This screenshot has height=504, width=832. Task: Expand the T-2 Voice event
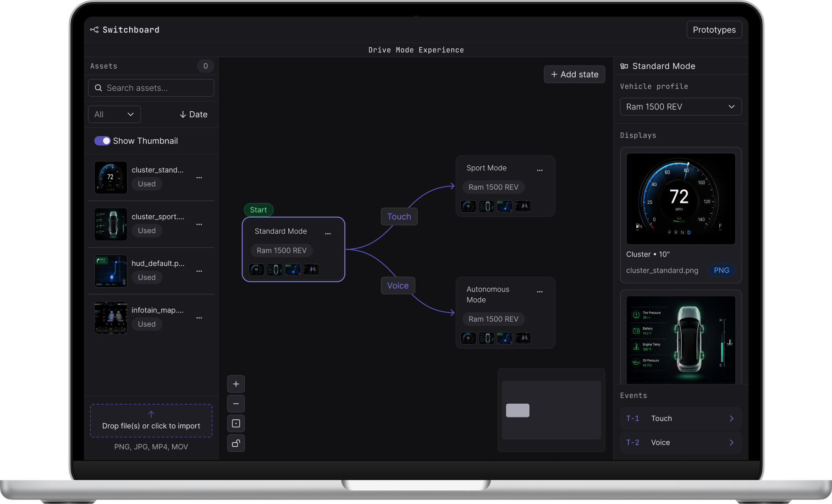click(681, 443)
